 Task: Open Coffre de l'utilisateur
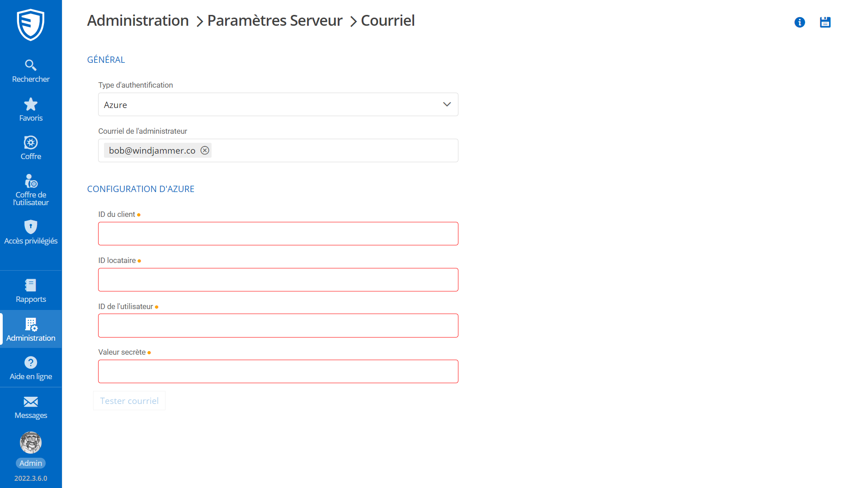(x=31, y=190)
